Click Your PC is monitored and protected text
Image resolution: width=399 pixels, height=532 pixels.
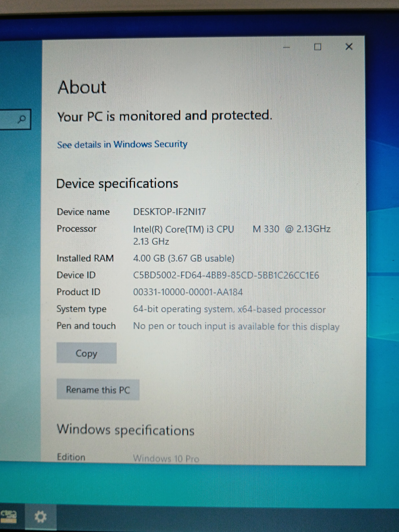point(165,116)
